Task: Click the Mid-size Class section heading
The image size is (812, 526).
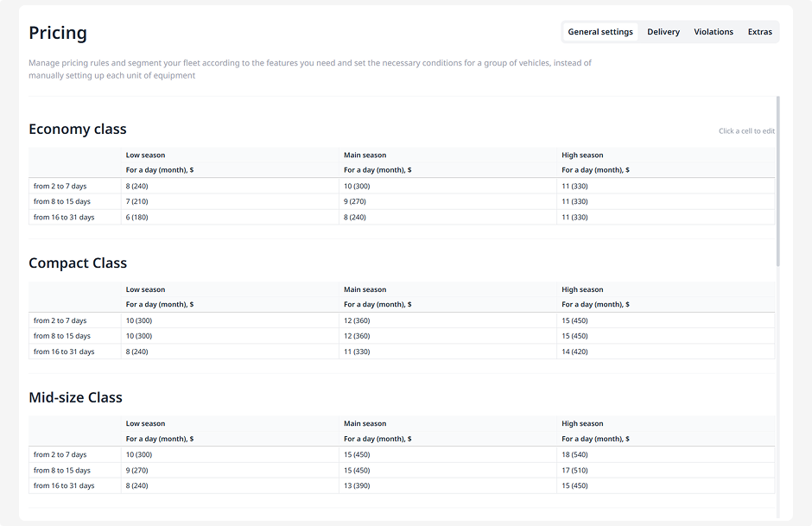Action: [75, 397]
